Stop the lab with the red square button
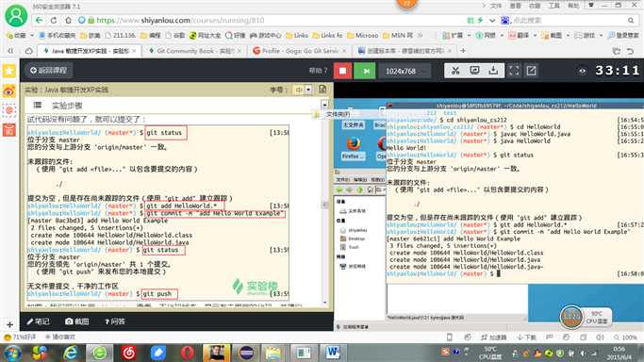This screenshot has height=362, width=644. [342, 71]
